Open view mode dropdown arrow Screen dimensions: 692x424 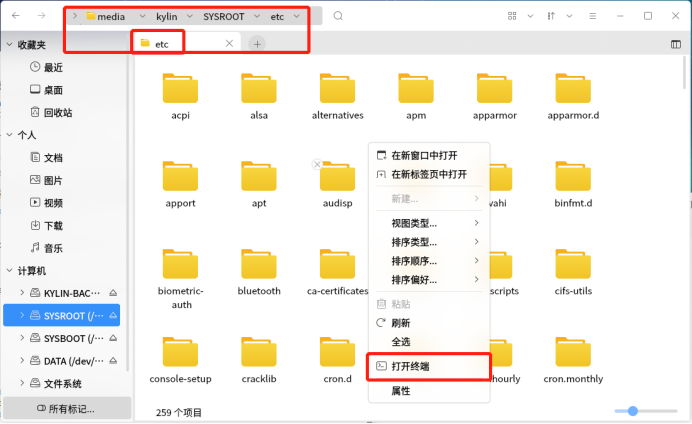click(530, 16)
